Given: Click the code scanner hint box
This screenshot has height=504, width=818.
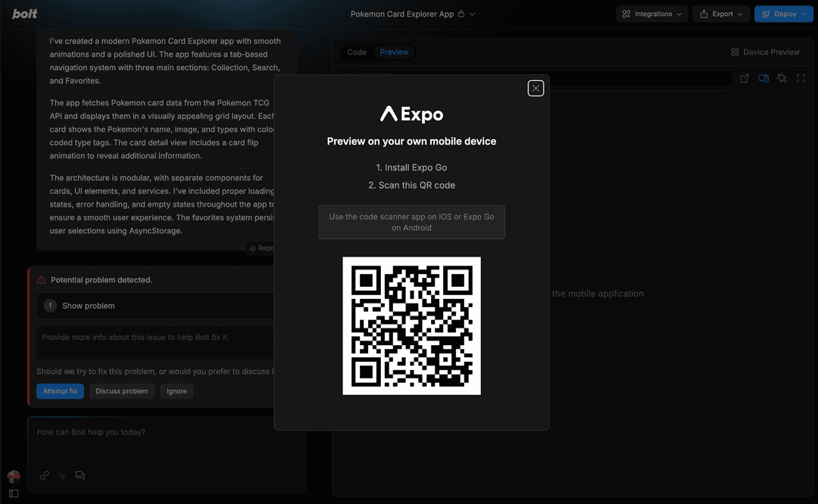Looking at the screenshot, I should pos(411,222).
